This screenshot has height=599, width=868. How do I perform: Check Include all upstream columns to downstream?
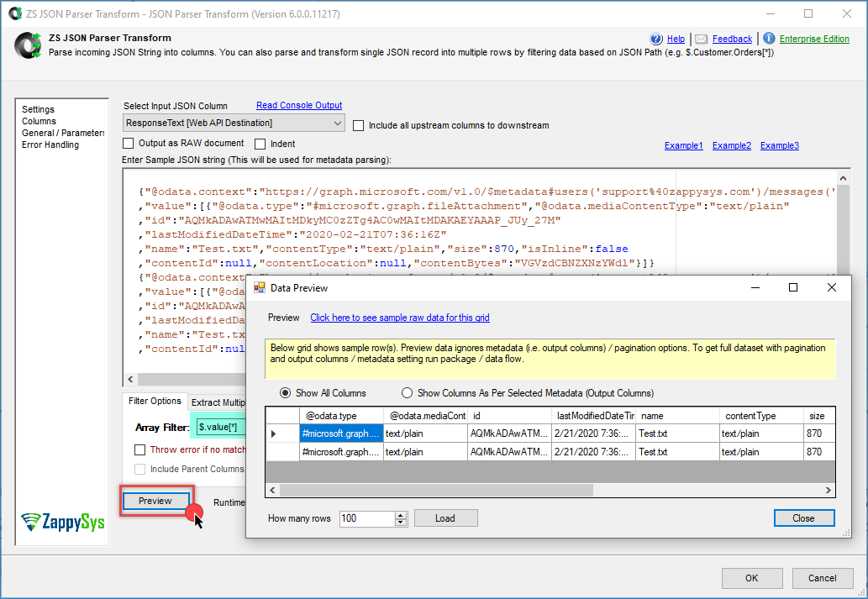(359, 125)
